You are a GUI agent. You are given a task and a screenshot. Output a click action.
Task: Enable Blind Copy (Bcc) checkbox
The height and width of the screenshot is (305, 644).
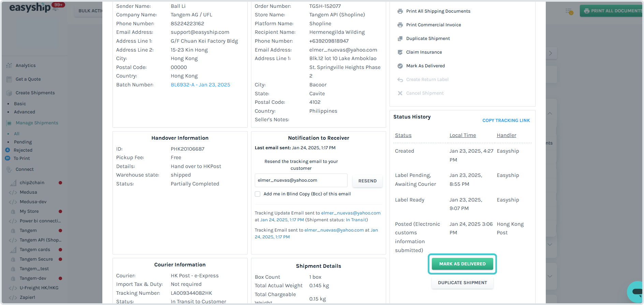[258, 194]
